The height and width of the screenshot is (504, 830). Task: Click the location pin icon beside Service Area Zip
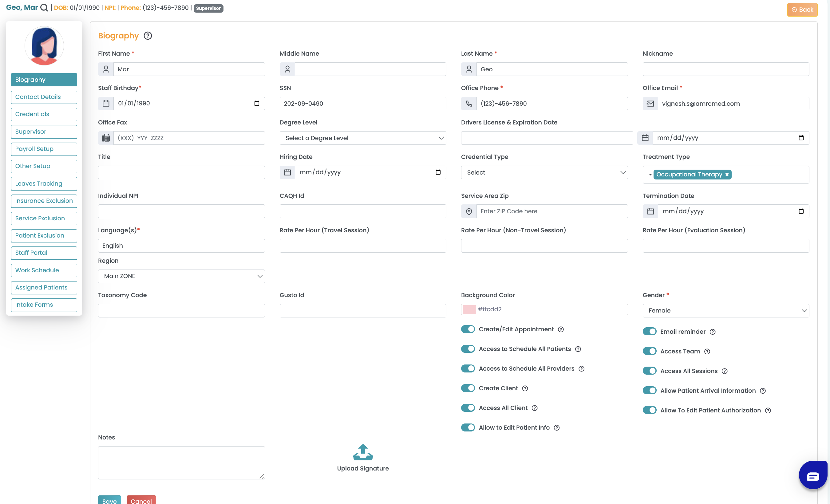pyautogui.click(x=469, y=211)
